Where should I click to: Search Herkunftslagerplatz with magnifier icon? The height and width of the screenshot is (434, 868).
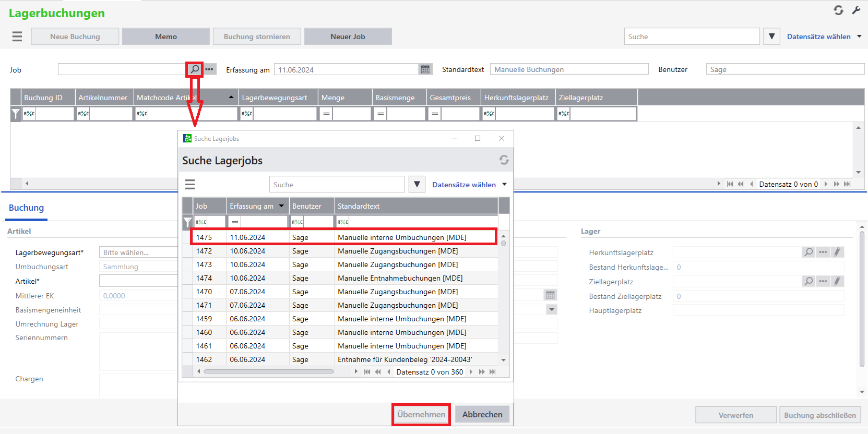click(808, 252)
